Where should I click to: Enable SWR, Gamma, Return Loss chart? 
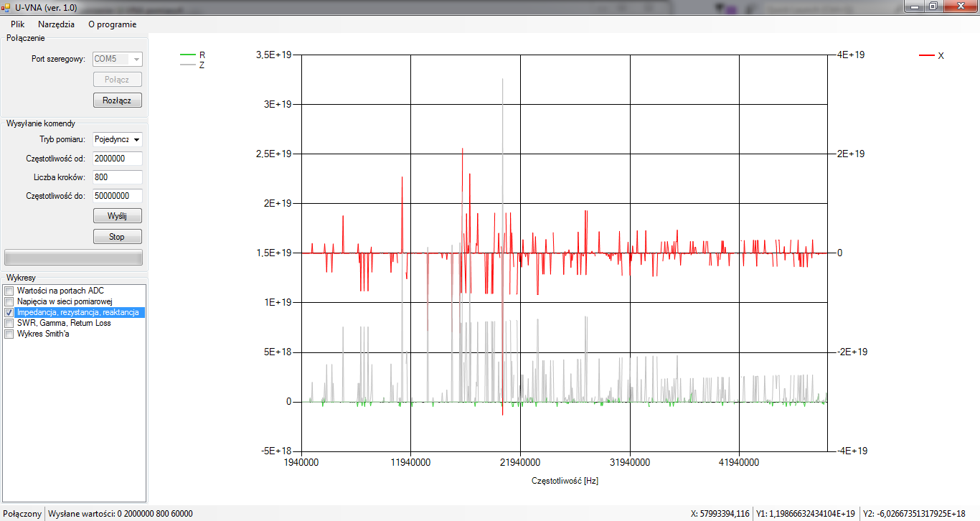click(x=9, y=323)
